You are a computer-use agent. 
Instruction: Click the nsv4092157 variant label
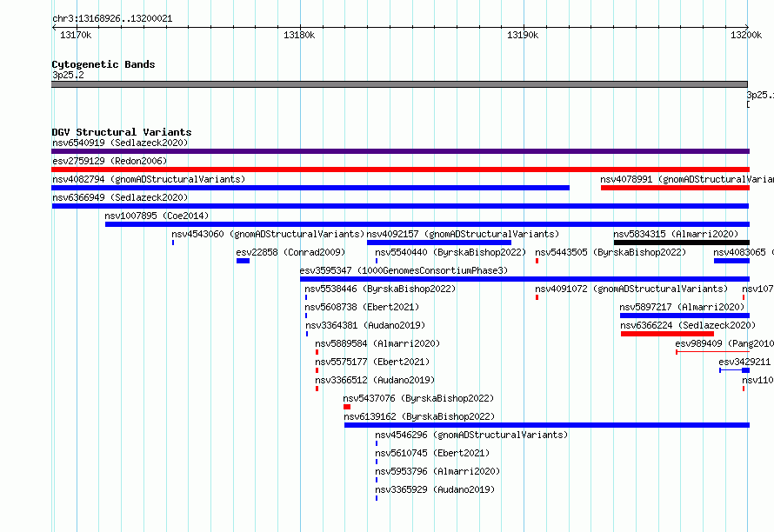(x=463, y=234)
